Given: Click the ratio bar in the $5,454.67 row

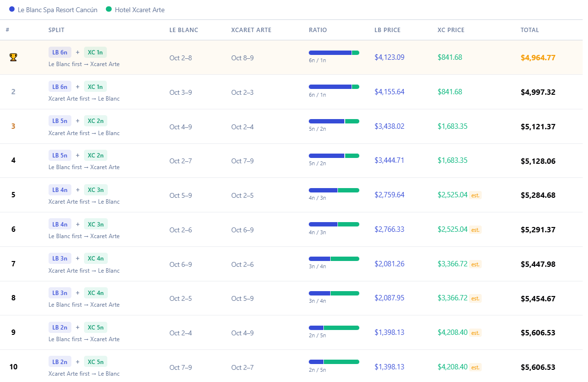Looking at the screenshot, I should [334, 293].
